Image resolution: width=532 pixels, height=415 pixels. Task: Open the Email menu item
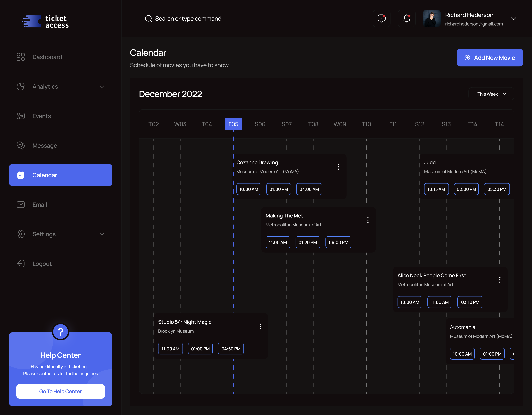(x=61, y=205)
